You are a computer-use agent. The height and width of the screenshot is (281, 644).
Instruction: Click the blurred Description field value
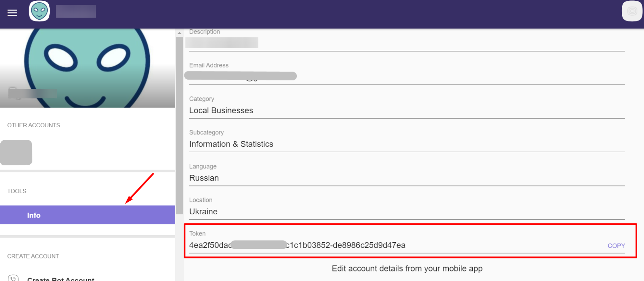click(x=222, y=43)
